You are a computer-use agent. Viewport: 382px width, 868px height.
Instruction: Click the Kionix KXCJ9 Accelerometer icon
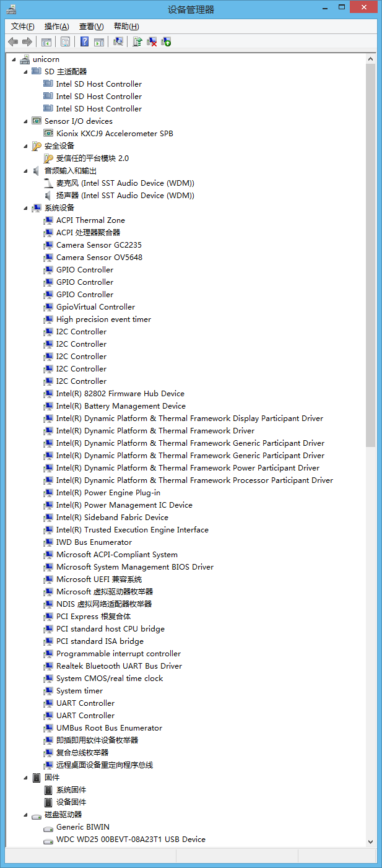click(x=48, y=134)
